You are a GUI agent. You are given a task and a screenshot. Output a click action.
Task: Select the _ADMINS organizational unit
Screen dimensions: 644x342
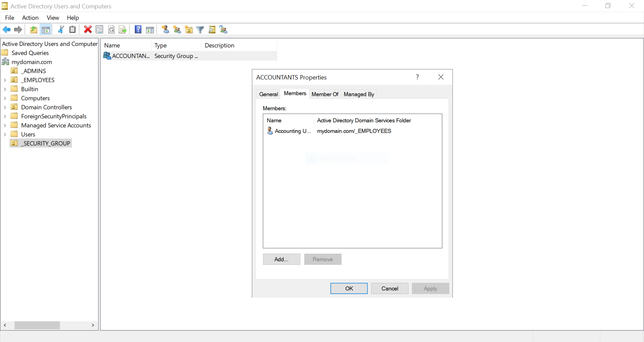click(33, 71)
